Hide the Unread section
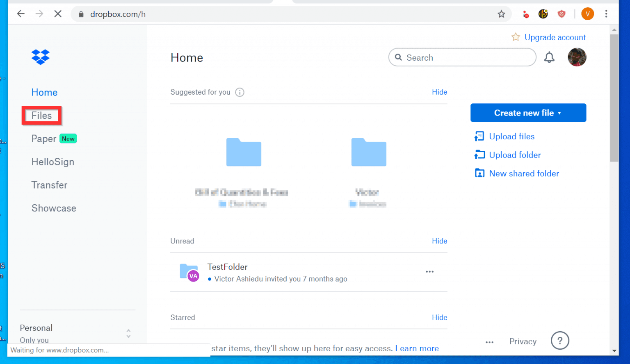The height and width of the screenshot is (364, 630). tap(439, 241)
